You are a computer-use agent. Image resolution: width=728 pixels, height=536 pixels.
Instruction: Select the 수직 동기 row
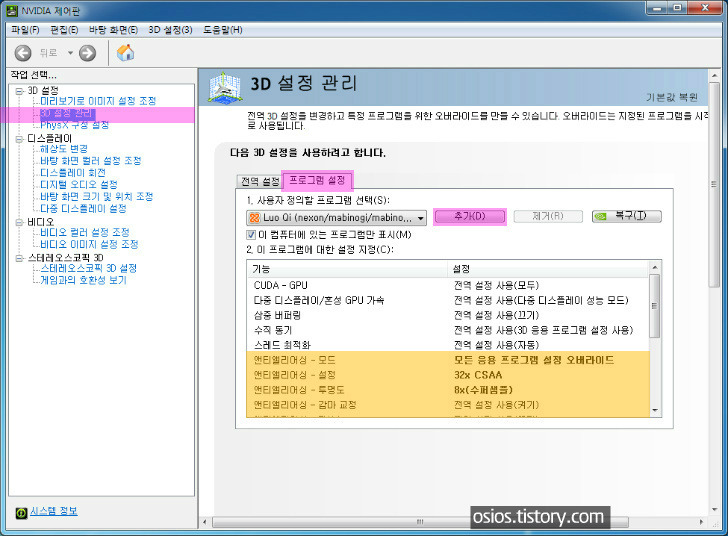coord(448,330)
